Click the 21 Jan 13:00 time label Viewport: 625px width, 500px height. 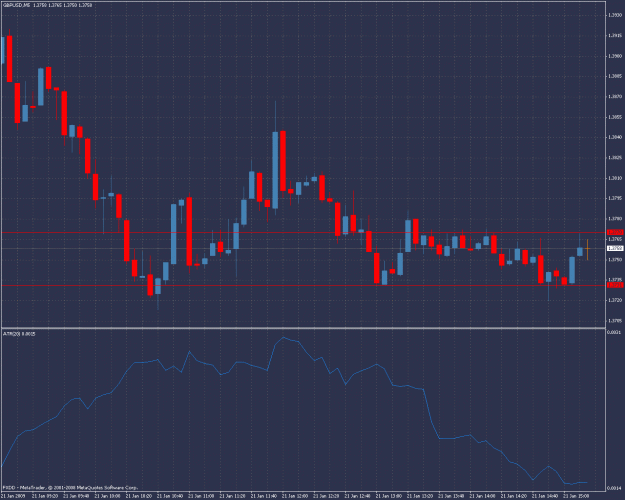tap(388, 496)
